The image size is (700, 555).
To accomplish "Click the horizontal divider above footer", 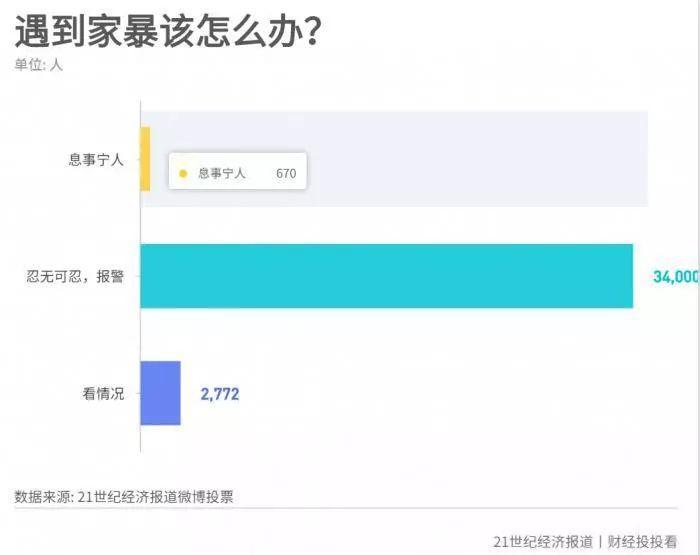I will point(346,508).
